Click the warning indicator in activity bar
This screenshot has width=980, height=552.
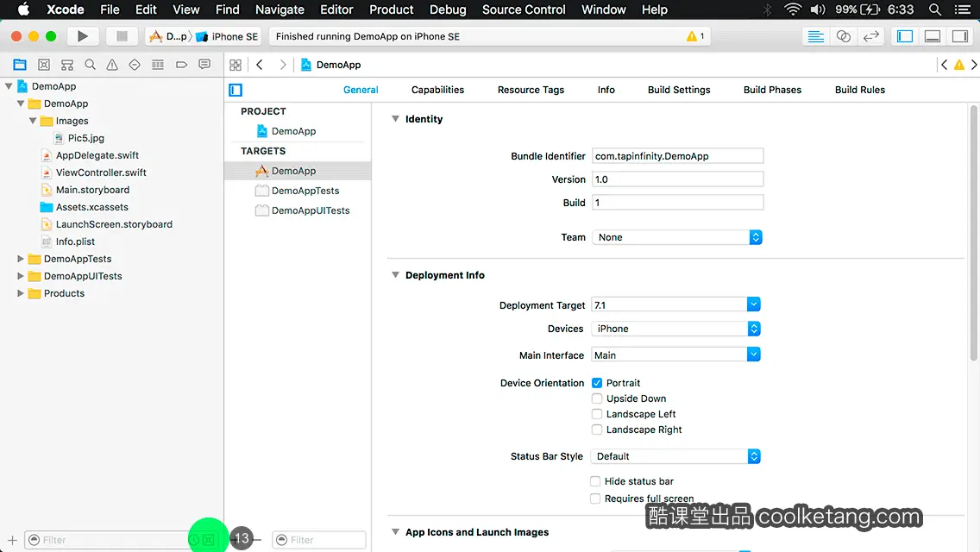coord(695,36)
